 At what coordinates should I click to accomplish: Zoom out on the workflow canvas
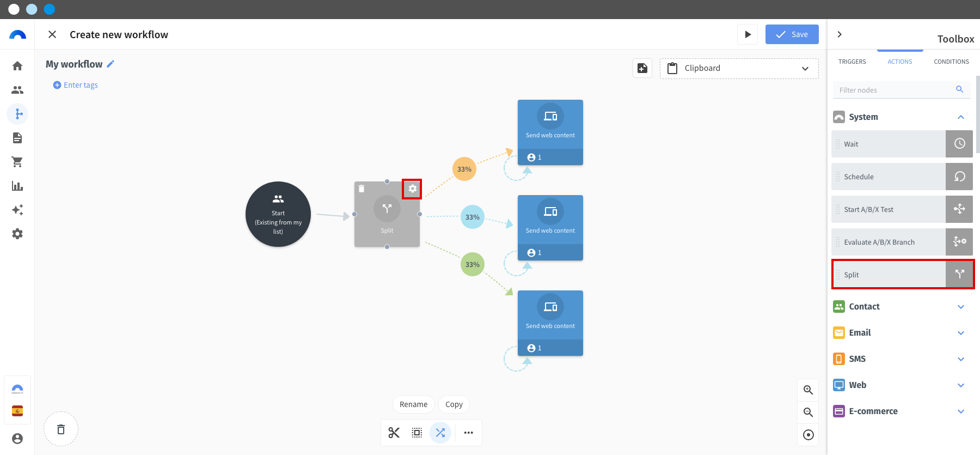click(808, 412)
